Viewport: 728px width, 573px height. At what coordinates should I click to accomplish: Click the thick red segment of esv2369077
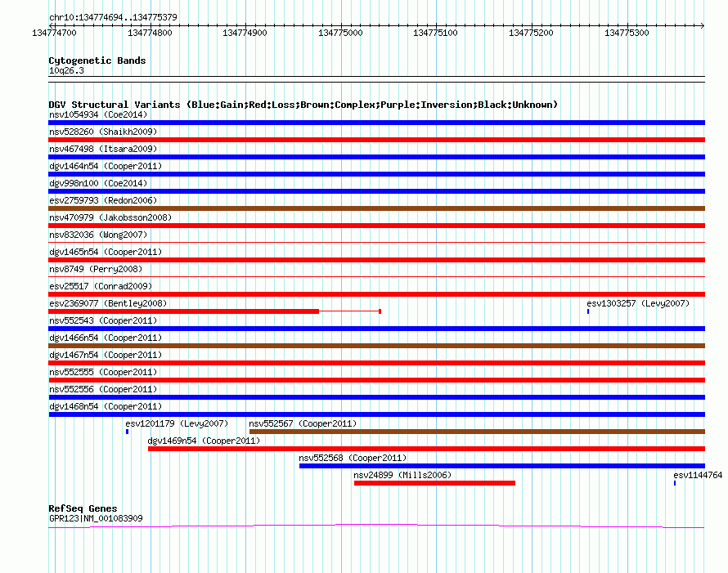click(x=184, y=311)
